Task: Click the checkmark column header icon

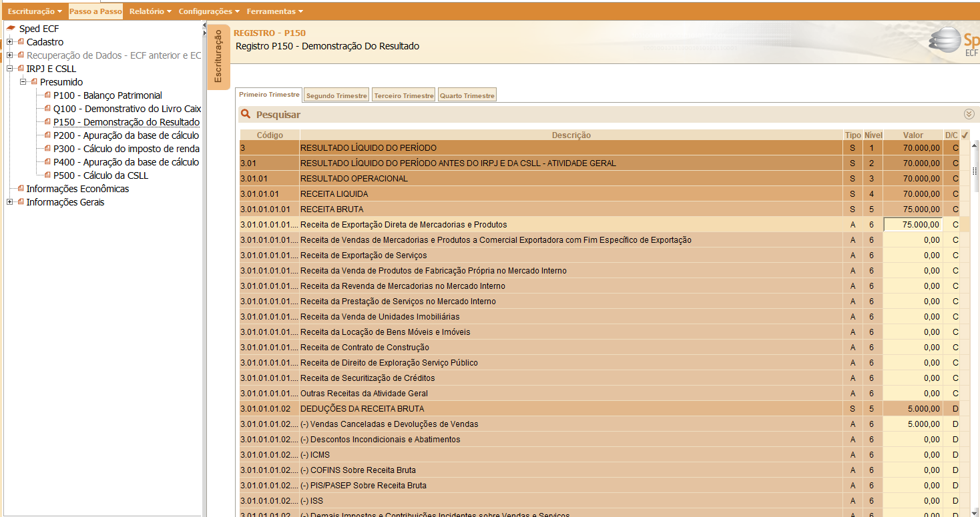Action: pos(965,135)
